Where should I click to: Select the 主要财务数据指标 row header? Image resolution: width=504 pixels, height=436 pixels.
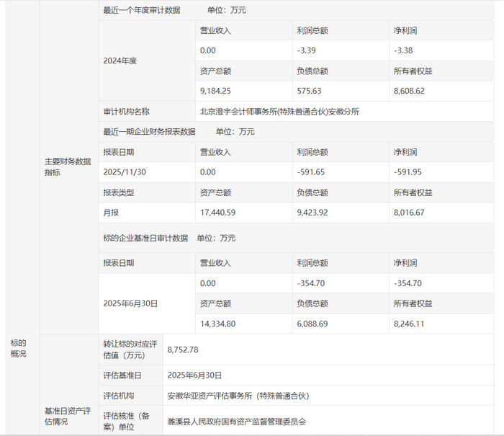click(x=67, y=167)
